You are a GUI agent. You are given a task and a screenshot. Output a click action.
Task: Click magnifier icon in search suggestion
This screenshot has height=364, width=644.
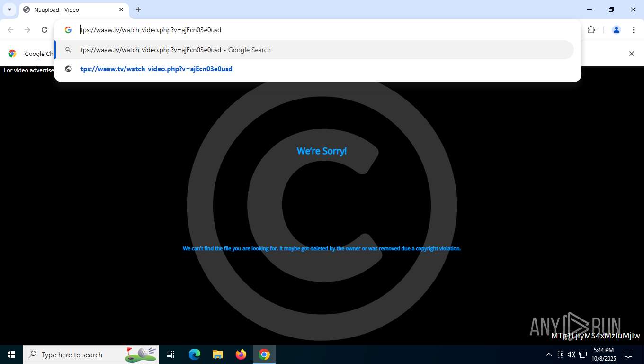[x=68, y=50]
